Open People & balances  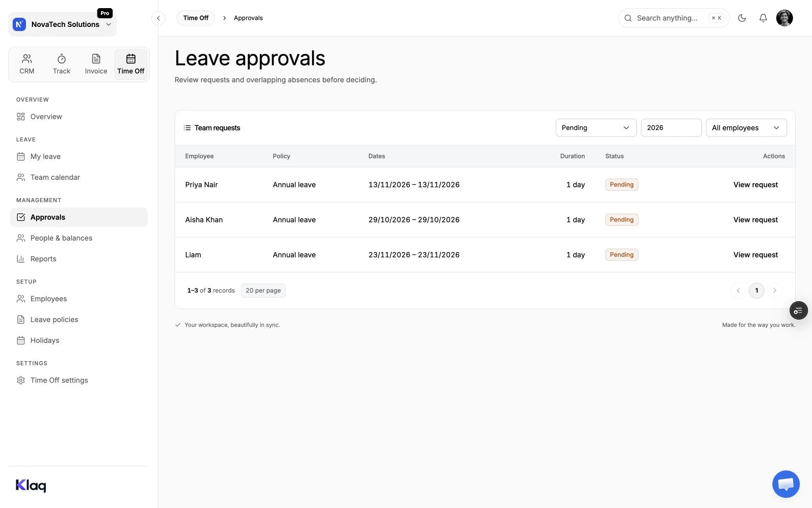pos(79,238)
